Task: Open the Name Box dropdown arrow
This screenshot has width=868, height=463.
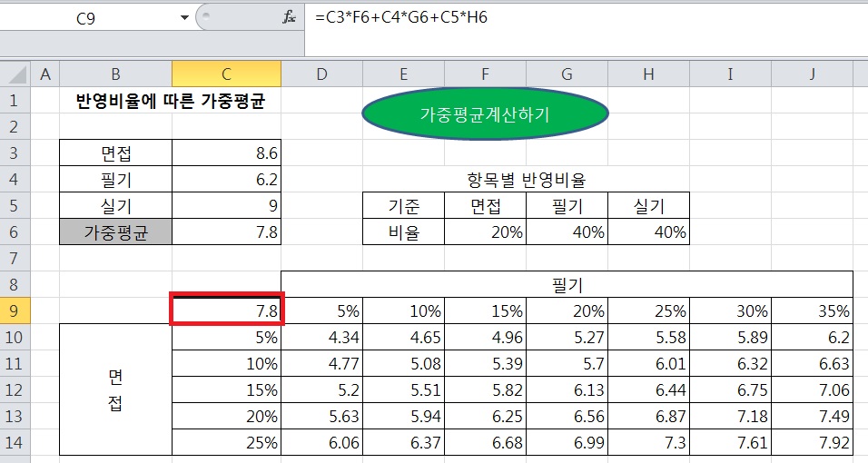Action: point(185,17)
